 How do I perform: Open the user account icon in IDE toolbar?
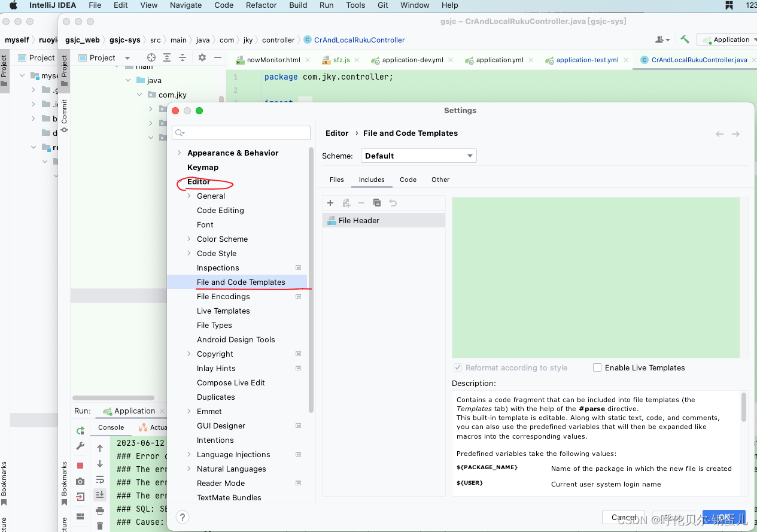[x=662, y=39]
